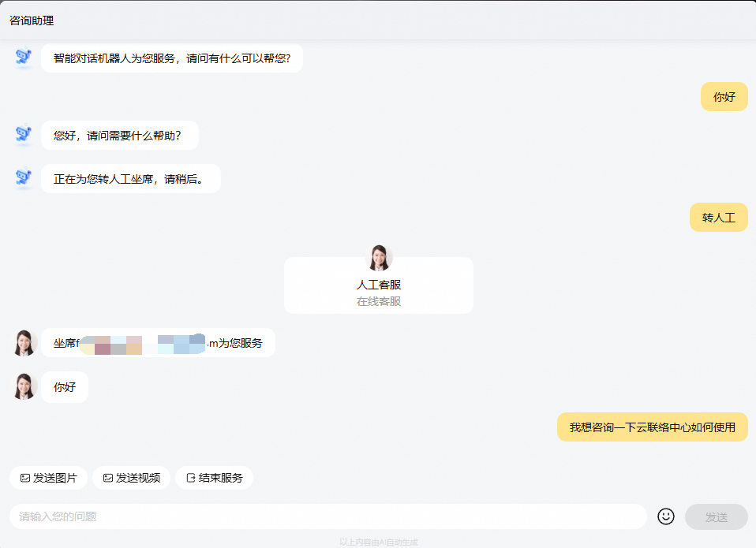Click the 发送视频 button
Viewport: 756px width, 548px height.
(x=131, y=478)
